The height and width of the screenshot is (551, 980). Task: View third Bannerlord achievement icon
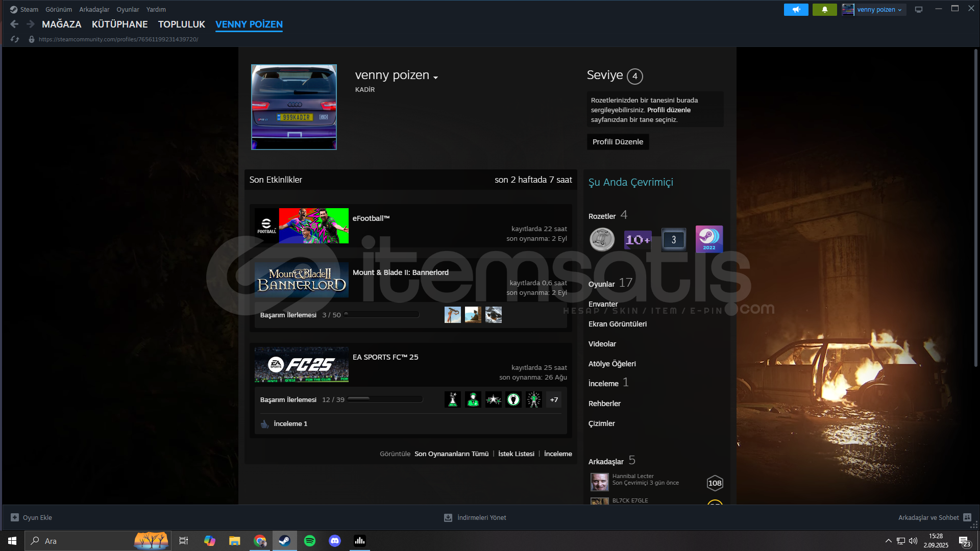pyautogui.click(x=494, y=315)
